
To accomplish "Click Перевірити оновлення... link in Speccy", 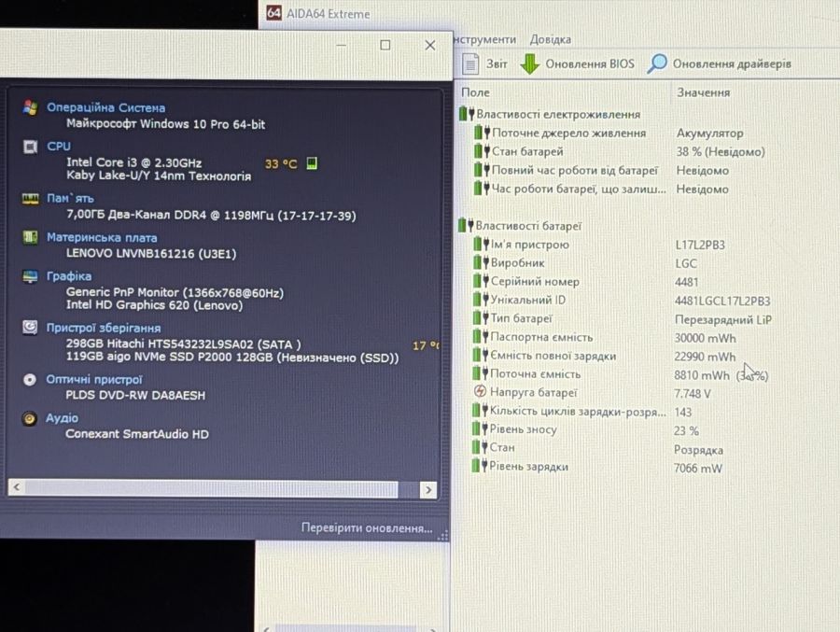I will (367, 528).
